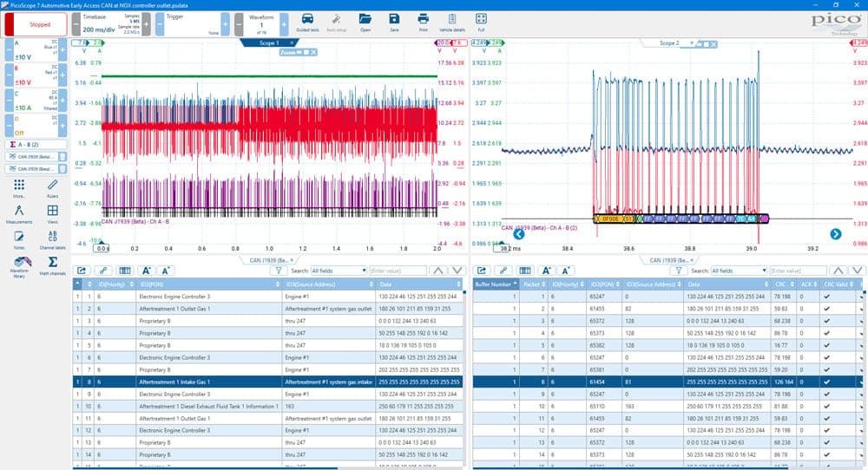The height and width of the screenshot is (470, 868).
Task: Click the red Stopped capture button
Action: tap(36, 24)
